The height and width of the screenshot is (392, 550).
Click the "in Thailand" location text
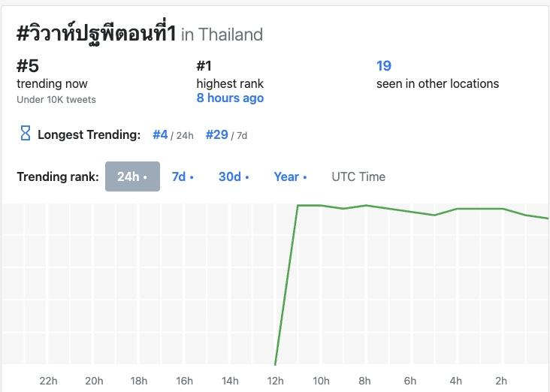click(222, 35)
